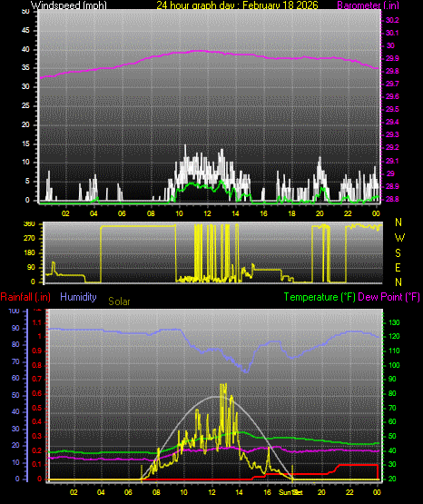
Task: Click the 24 hour graph day title
Action: pos(237,5)
